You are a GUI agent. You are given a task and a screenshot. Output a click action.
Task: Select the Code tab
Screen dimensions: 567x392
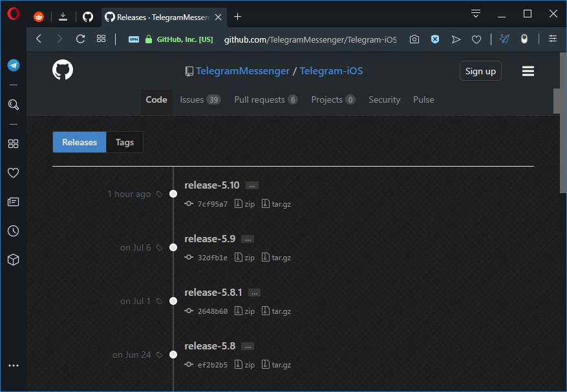tap(156, 99)
